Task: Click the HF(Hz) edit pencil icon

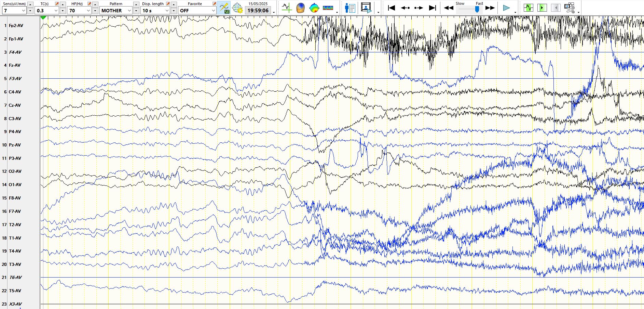Action: point(89,4)
